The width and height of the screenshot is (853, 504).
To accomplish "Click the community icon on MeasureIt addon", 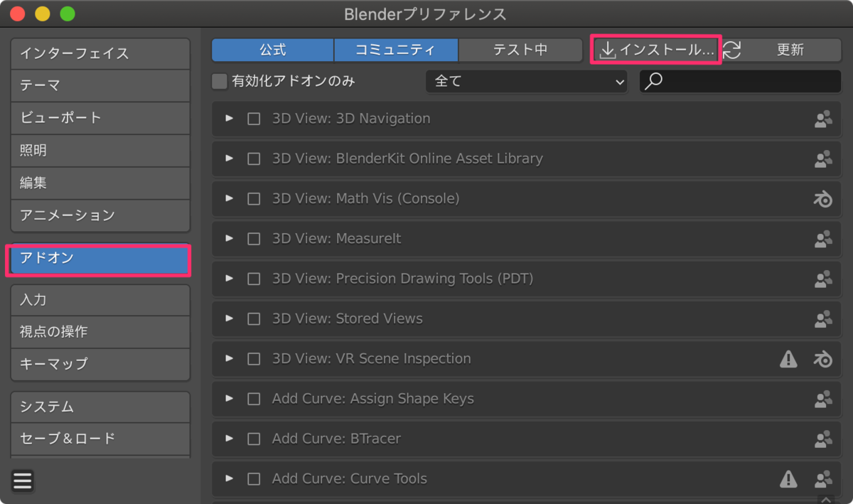I will click(x=823, y=239).
